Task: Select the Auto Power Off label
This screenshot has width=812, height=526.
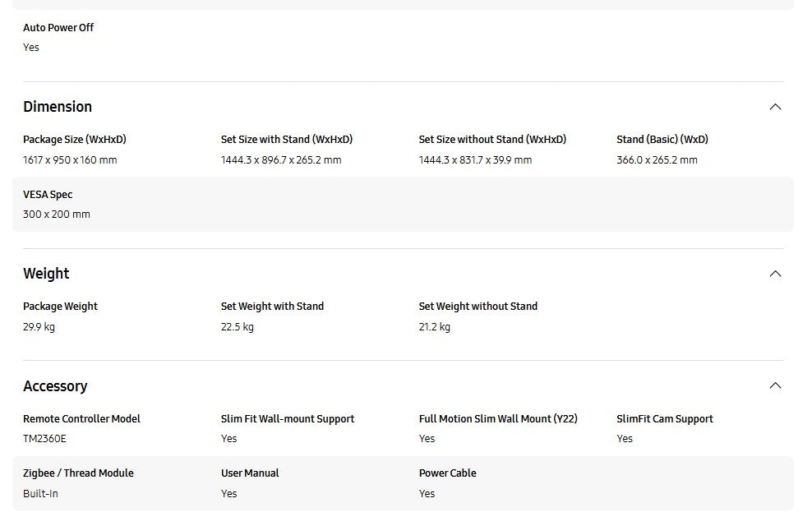Action: (58, 28)
